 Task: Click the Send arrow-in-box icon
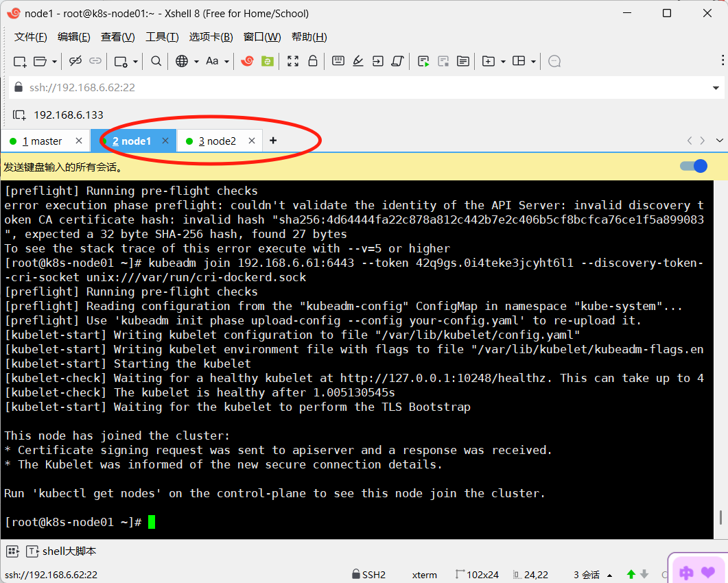[x=378, y=61]
